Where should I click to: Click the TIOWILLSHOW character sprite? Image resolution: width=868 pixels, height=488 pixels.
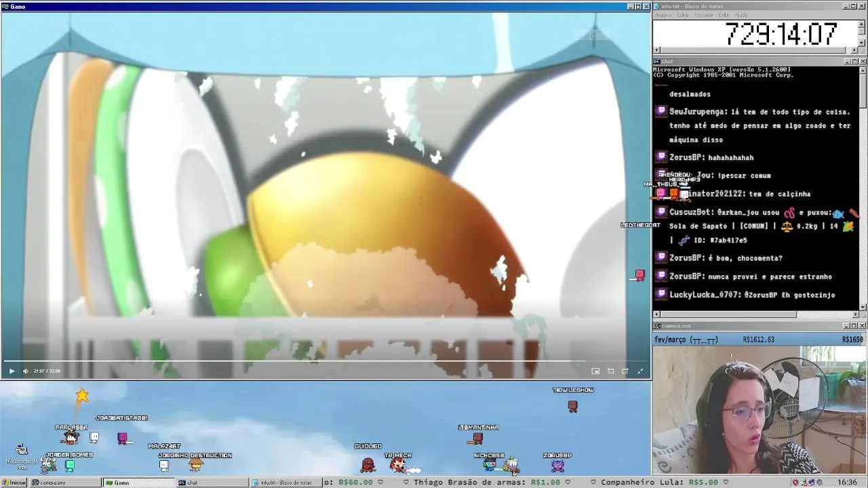(x=573, y=405)
